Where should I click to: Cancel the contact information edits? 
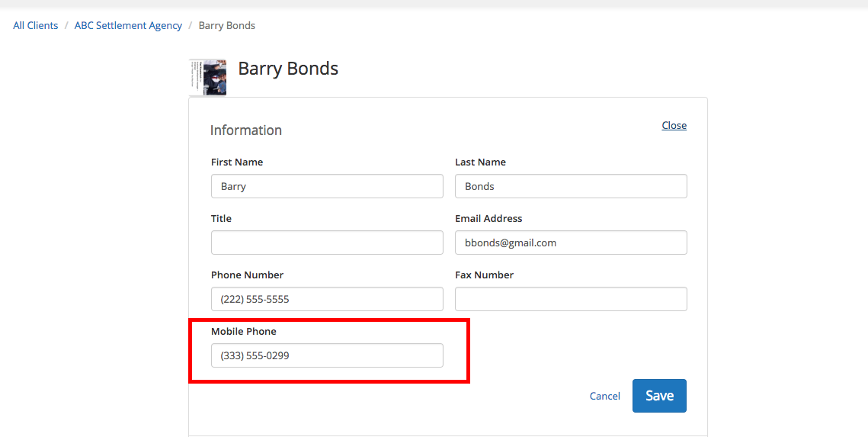[x=605, y=397]
